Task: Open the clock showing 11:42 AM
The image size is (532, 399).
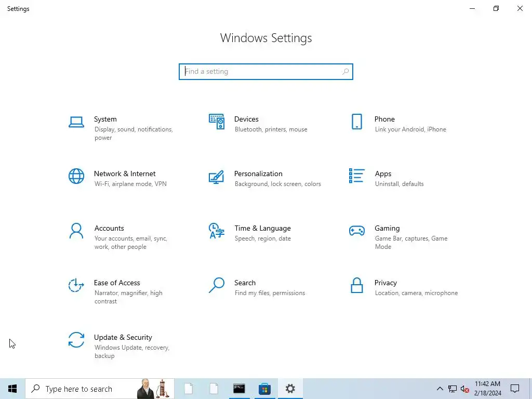Action: tap(487, 389)
